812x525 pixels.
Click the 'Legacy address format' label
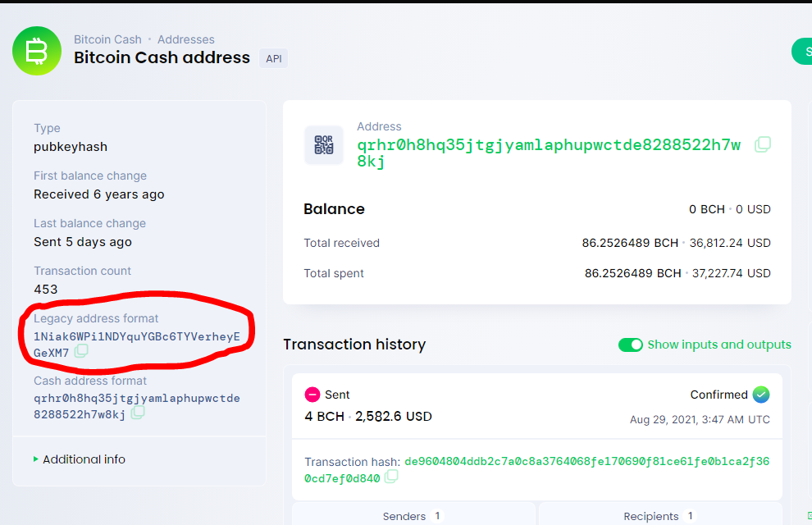click(x=96, y=318)
